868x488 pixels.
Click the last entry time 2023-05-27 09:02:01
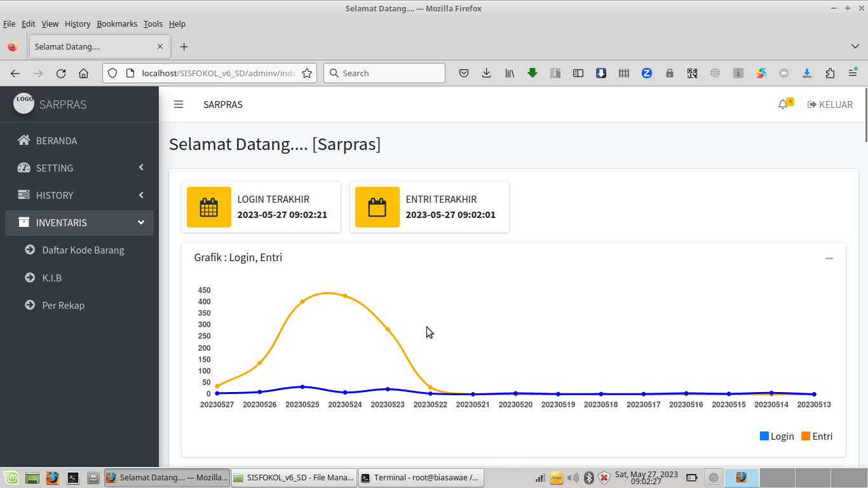click(x=451, y=215)
